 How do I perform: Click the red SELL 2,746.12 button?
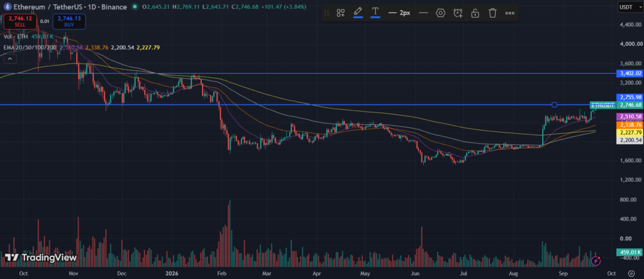(19, 21)
